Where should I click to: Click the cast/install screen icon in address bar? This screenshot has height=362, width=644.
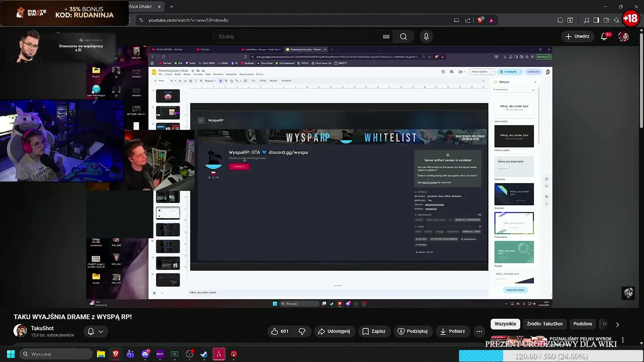(x=456, y=20)
